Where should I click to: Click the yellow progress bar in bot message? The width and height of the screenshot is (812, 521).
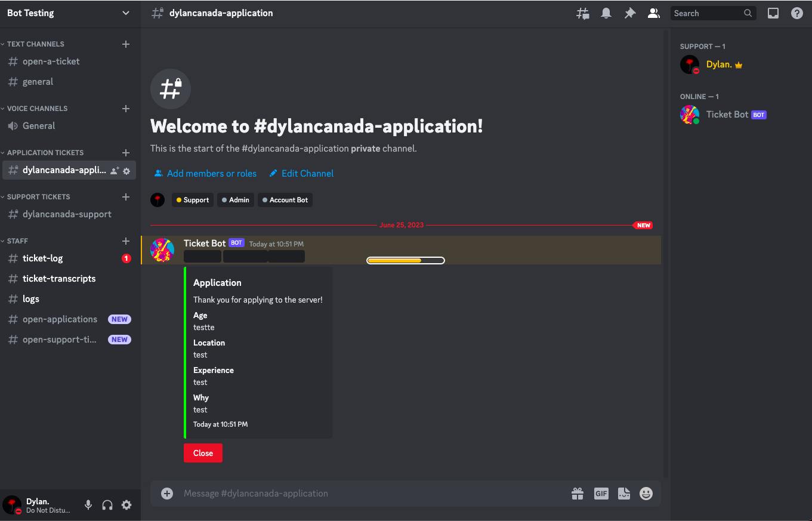tap(405, 260)
